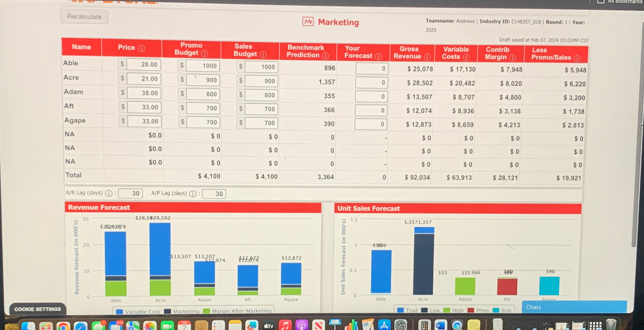Screen dimensions: 644x330
Task: Toggle Variable Cost series in revenue legend
Action: coord(139,311)
